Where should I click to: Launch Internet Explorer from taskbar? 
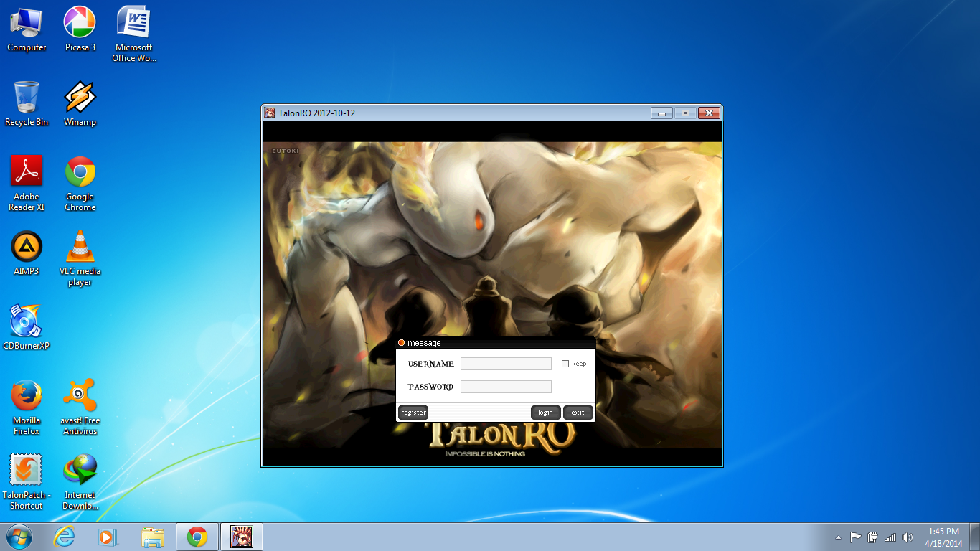pos(64,537)
